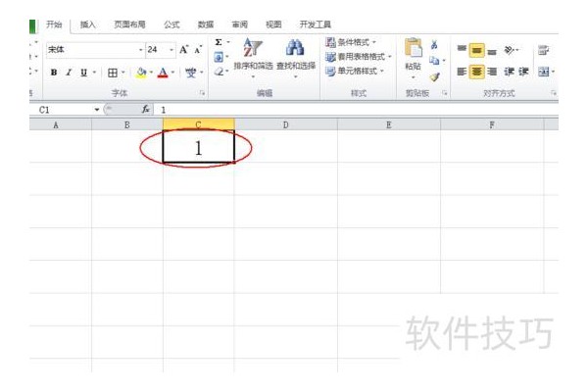
Task: Click the decrease indent icon
Action: click(x=509, y=72)
